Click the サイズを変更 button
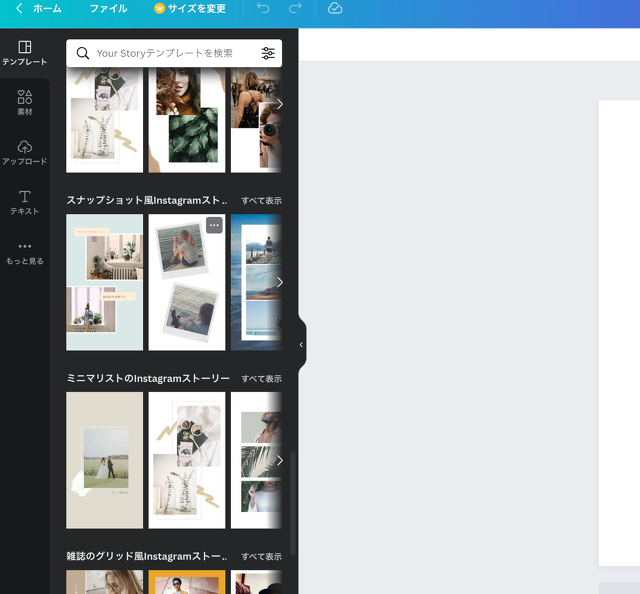The width and height of the screenshot is (640, 594). pos(190,9)
